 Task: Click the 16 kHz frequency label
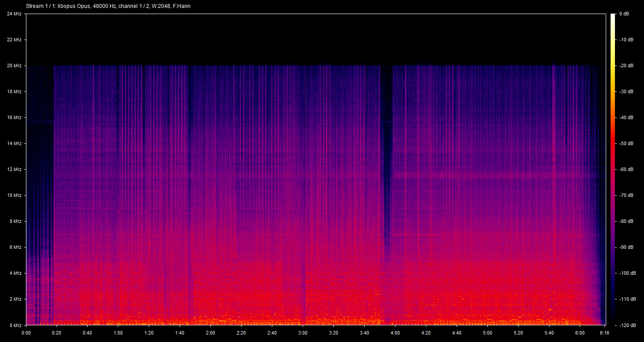14,117
